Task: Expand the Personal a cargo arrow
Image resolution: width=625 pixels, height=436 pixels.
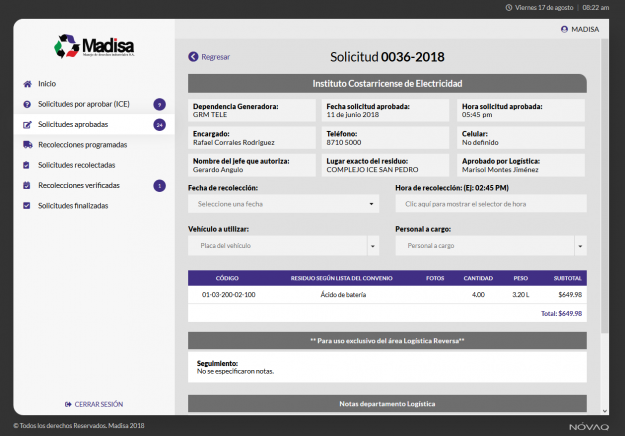Action: pyautogui.click(x=580, y=245)
